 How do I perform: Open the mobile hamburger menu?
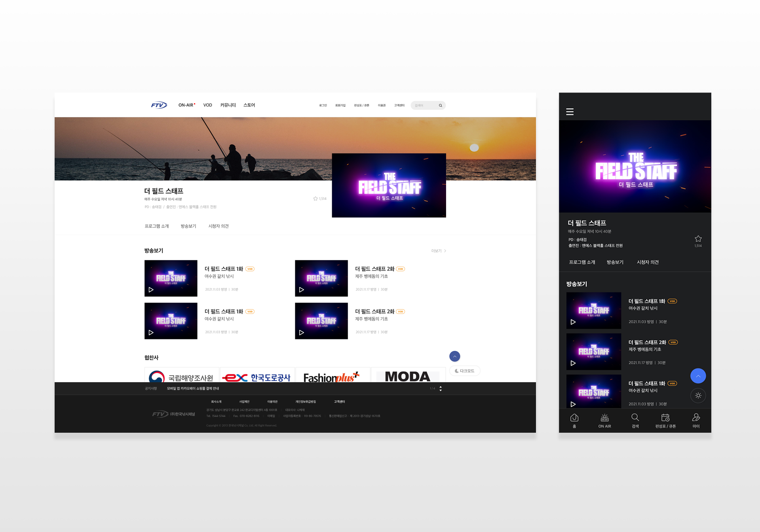tap(570, 112)
